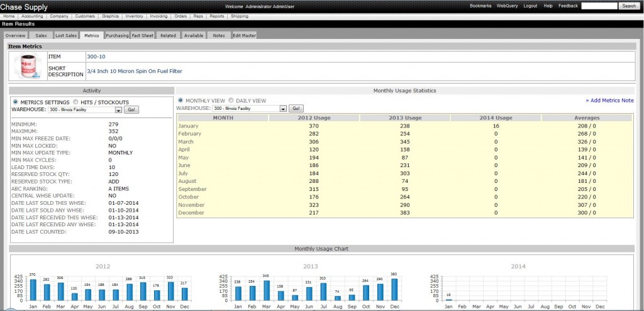Open the Related tab
Image resolution: width=644 pixels, height=311 pixels.
168,36
